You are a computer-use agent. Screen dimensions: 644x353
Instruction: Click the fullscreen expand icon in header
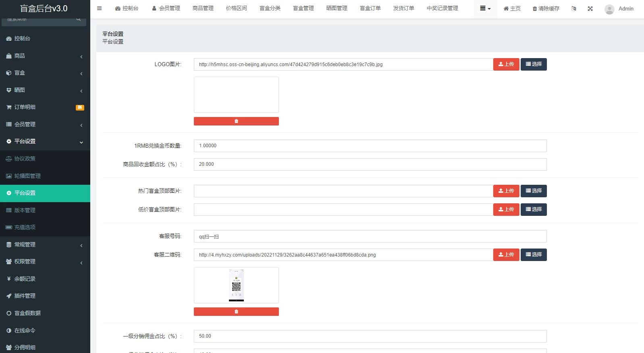590,8
